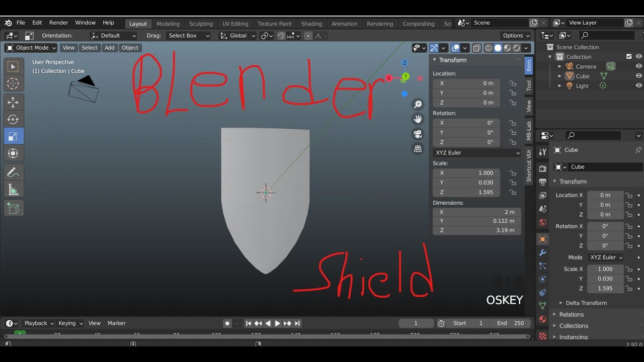Viewport: 644px width, 362px height.
Task: Open XYZ Euler rotation mode dropdown in sidebar
Action: click(477, 153)
